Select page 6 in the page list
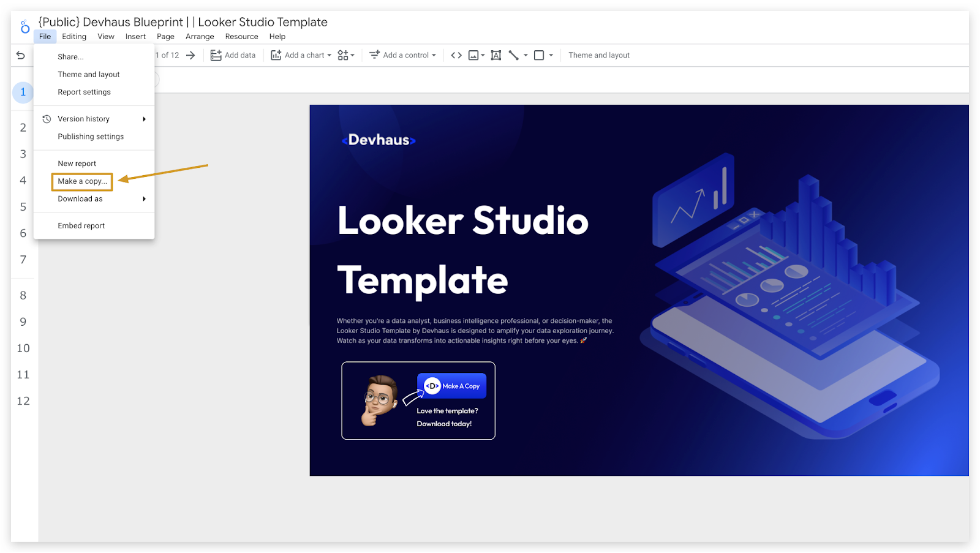This screenshot has width=980, height=553. click(23, 233)
